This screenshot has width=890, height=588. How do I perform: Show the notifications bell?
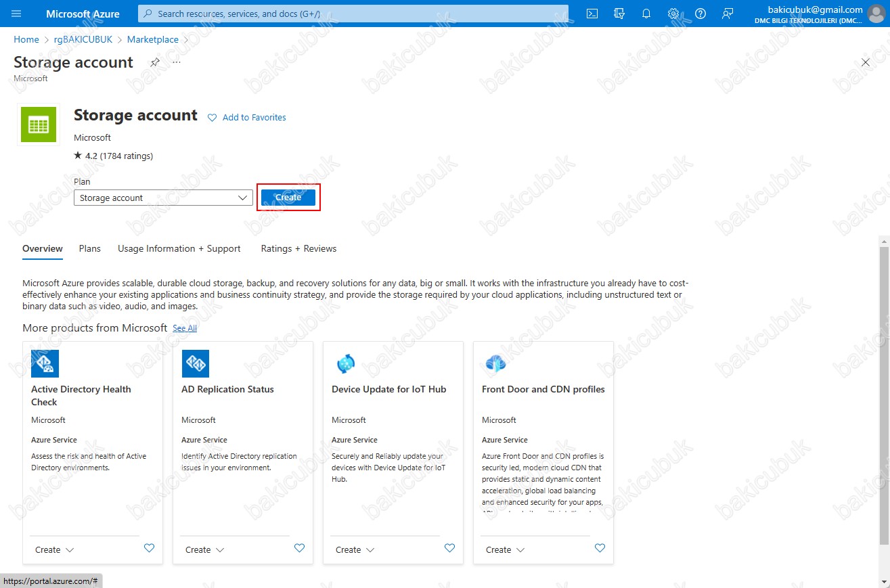(x=646, y=14)
